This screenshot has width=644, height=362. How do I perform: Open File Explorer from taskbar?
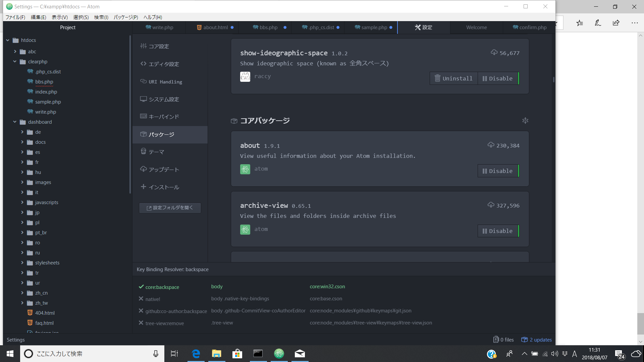pos(217,354)
